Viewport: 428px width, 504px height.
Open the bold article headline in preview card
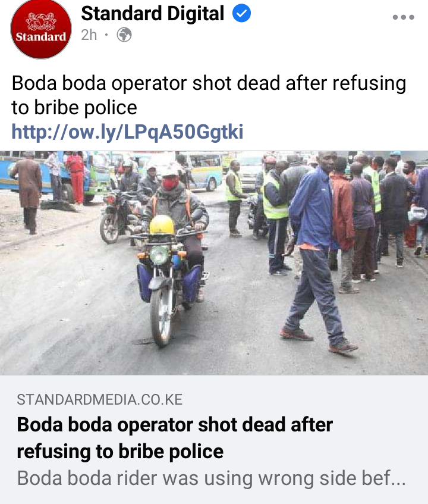pyautogui.click(x=175, y=438)
